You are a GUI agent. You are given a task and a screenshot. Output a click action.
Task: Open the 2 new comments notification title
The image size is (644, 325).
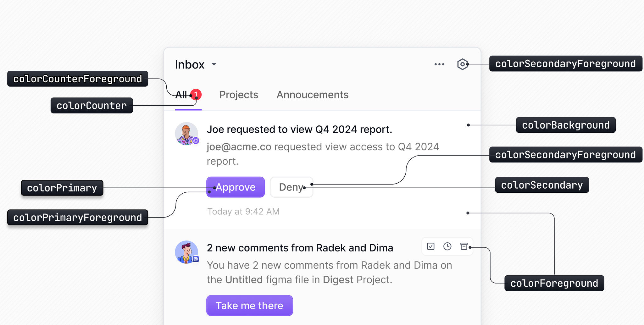[x=300, y=248]
